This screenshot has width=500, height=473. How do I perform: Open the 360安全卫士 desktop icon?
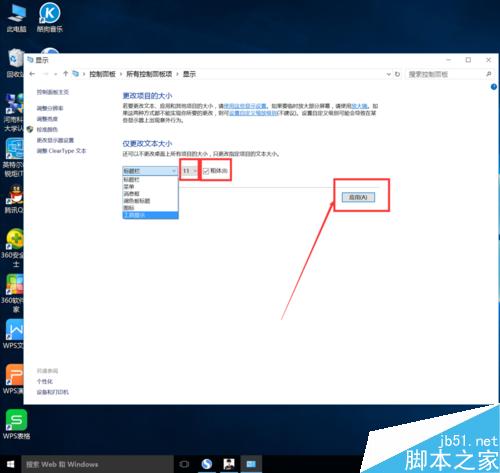[13, 248]
